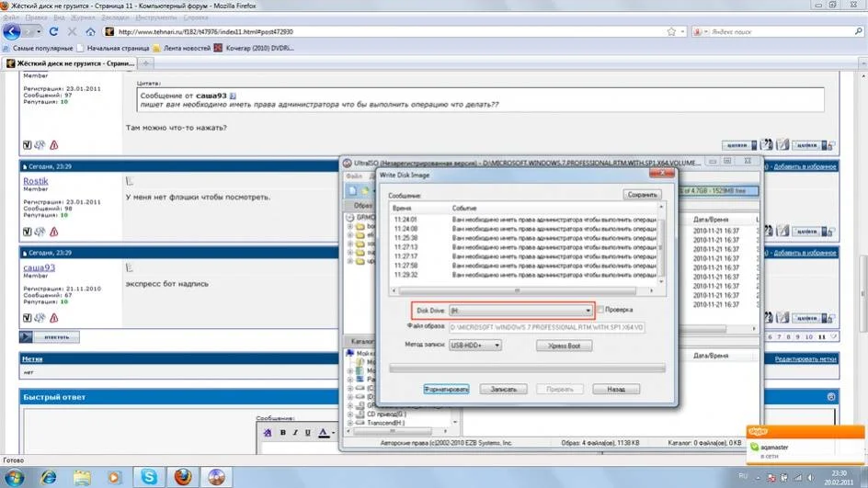Open a new Firefox tab with plus

tap(146, 63)
